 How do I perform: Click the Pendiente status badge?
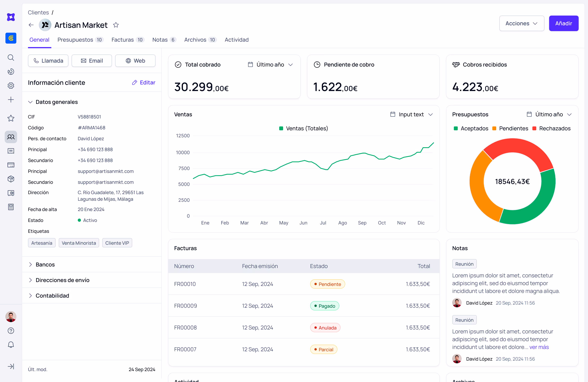click(327, 284)
